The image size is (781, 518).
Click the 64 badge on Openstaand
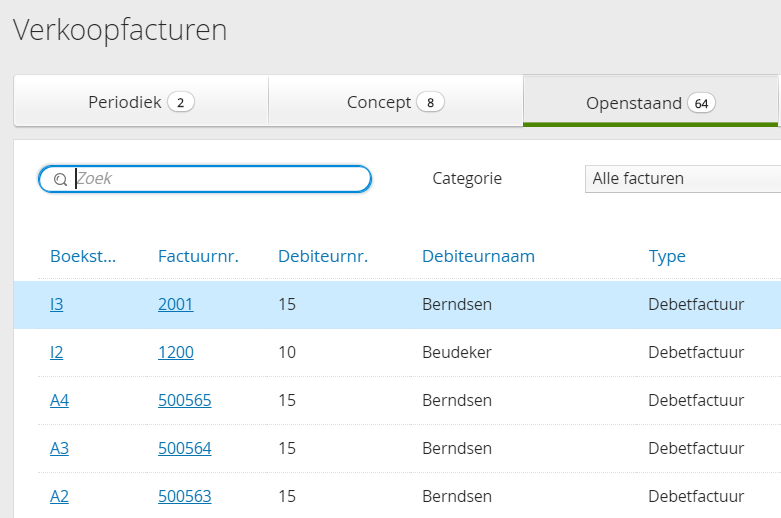701,103
